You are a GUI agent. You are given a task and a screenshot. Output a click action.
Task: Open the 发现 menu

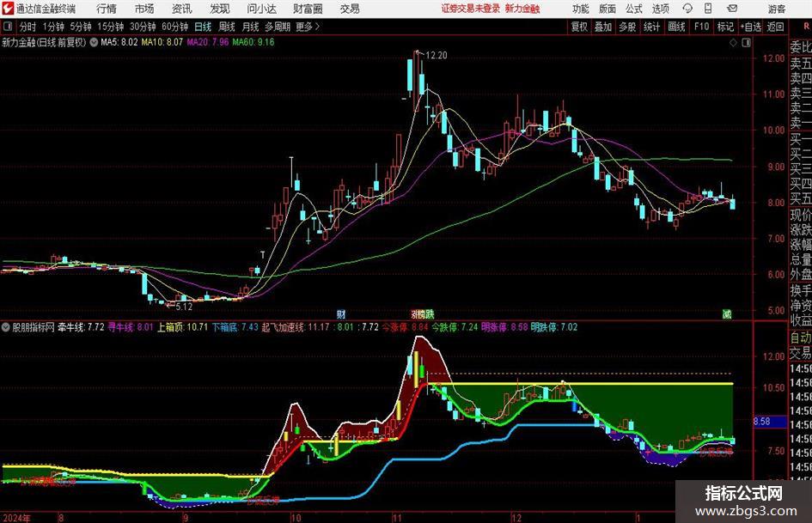click(220, 9)
